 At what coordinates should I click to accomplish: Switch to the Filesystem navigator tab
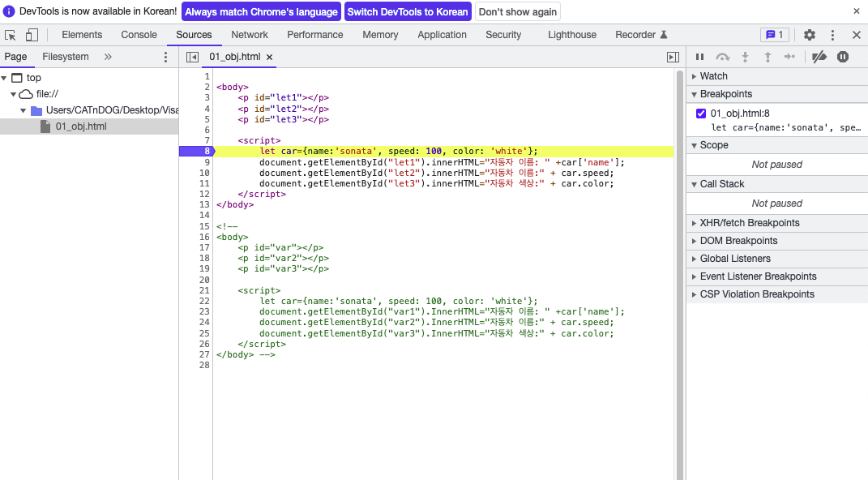(x=66, y=57)
